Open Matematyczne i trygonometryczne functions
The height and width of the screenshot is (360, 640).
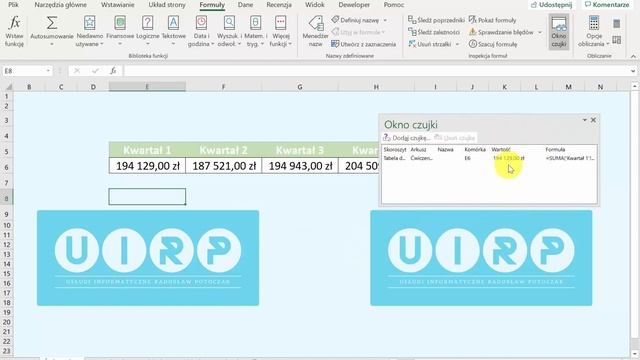coord(256,31)
